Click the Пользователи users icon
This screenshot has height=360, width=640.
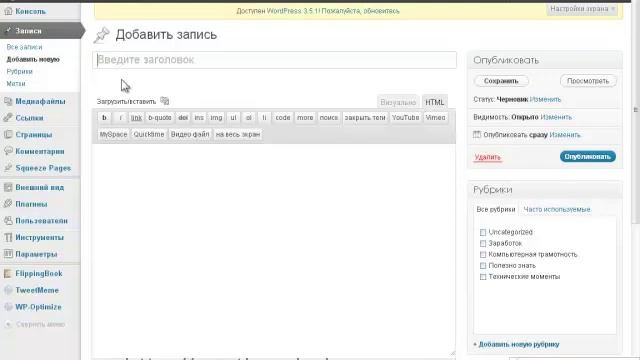[8, 220]
